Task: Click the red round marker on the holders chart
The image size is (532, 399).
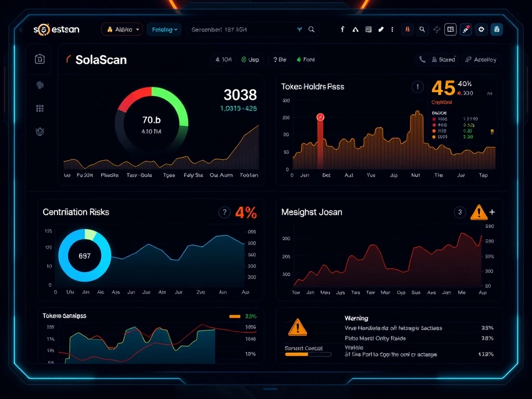Action: click(x=320, y=117)
